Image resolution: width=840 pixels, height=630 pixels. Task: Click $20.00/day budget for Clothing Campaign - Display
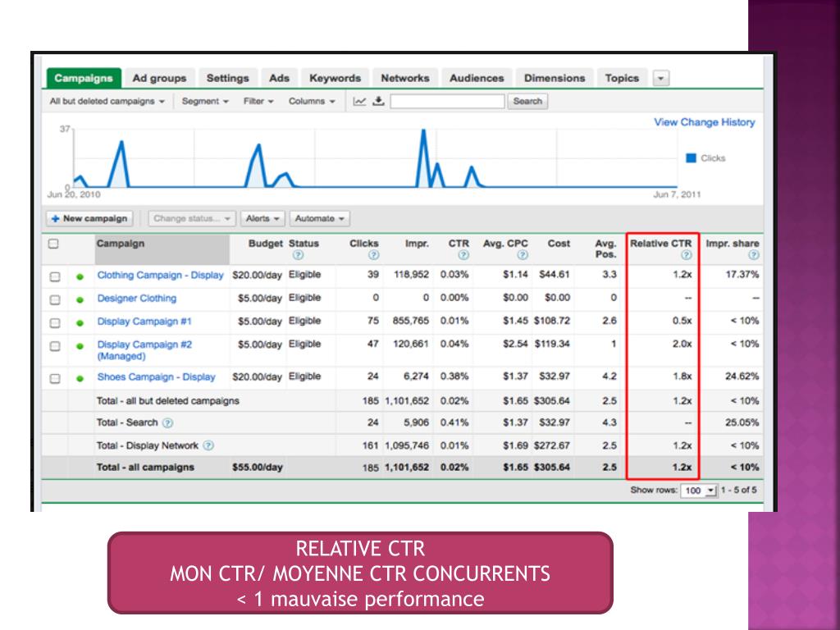click(x=257, y=276)
